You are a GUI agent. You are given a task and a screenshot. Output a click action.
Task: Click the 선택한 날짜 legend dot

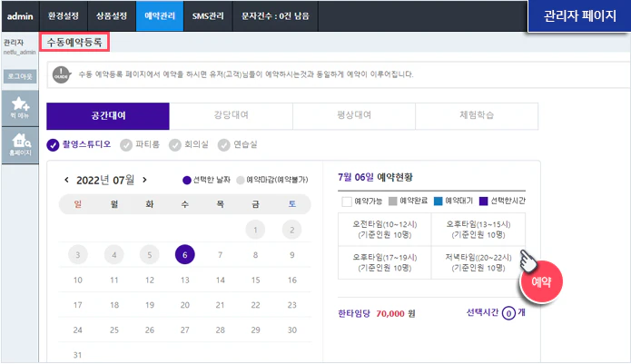coord(187,181)
